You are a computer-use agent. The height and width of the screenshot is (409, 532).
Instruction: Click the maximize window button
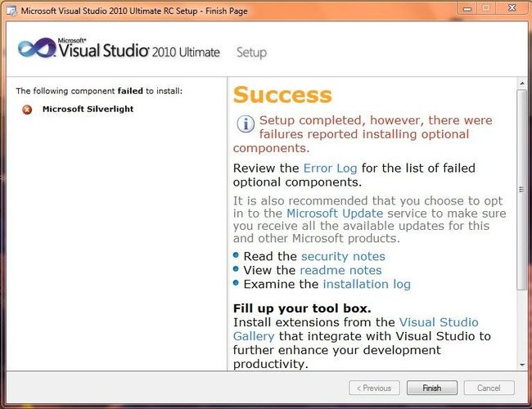[486, 8]
